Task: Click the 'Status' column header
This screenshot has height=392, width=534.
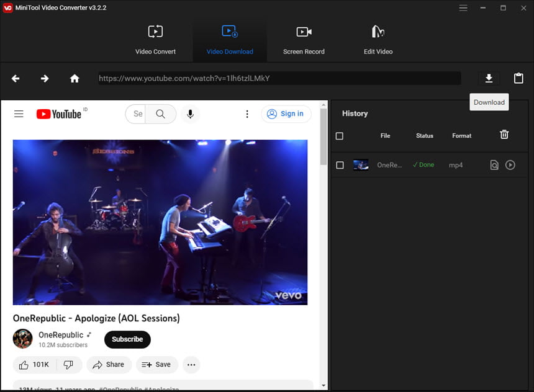Action: pyautogui.click(x=424, y=136)
